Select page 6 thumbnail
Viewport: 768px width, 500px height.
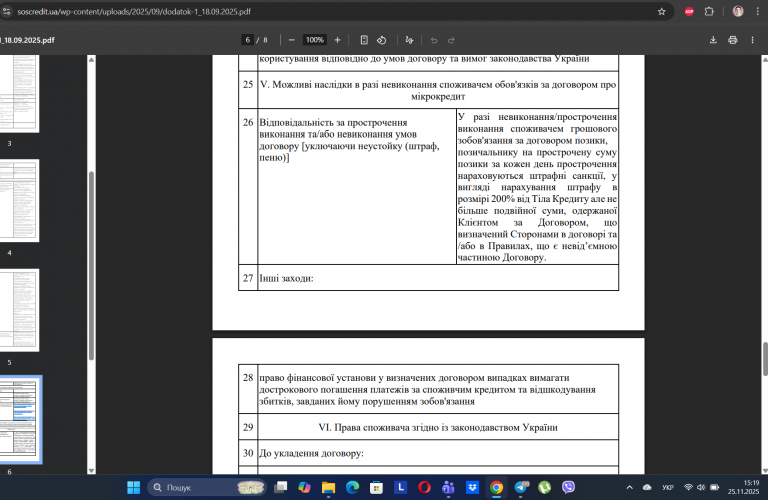click(x=20, y=420)
